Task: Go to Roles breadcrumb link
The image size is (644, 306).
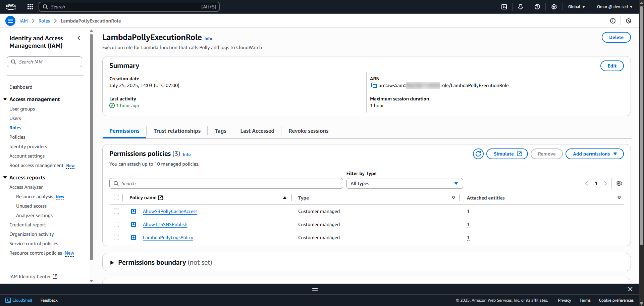Action: 44,21
